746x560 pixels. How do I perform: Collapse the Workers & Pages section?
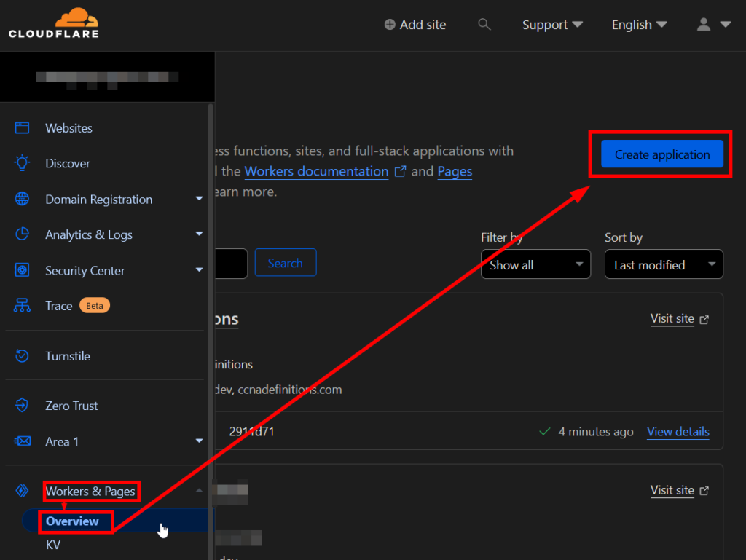coord(198,491)
